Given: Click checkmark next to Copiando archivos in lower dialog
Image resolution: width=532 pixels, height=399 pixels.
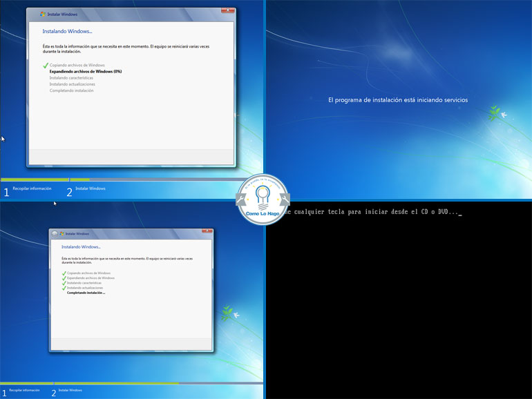Looking at the screenshot, I should pyautogui.click(x=64, y=273).
